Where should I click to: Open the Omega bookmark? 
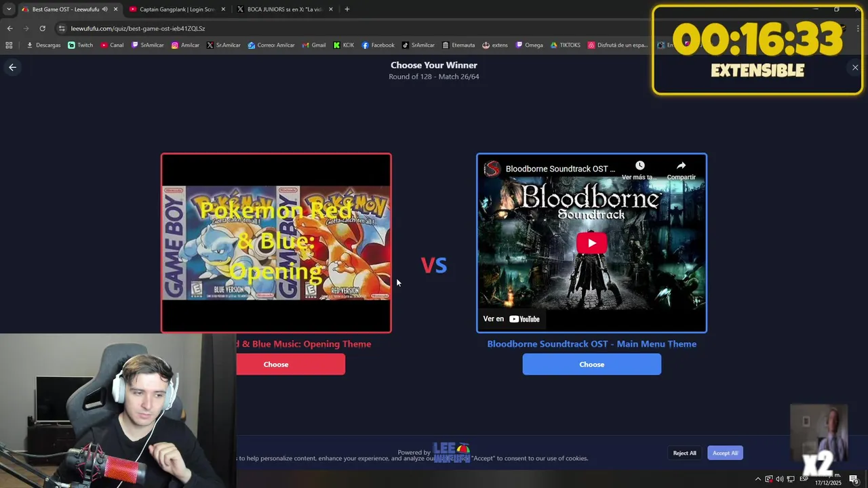530,45
